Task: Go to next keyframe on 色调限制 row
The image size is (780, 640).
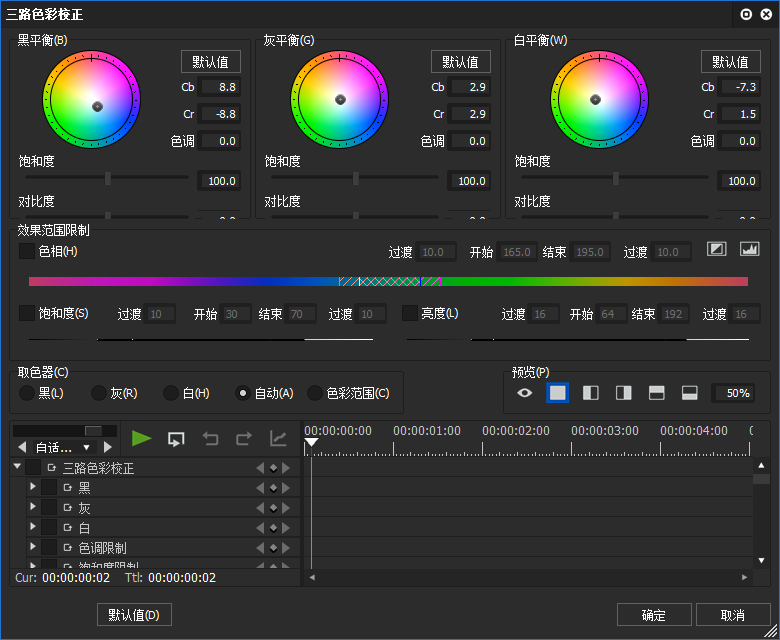Action: (286, 548)
